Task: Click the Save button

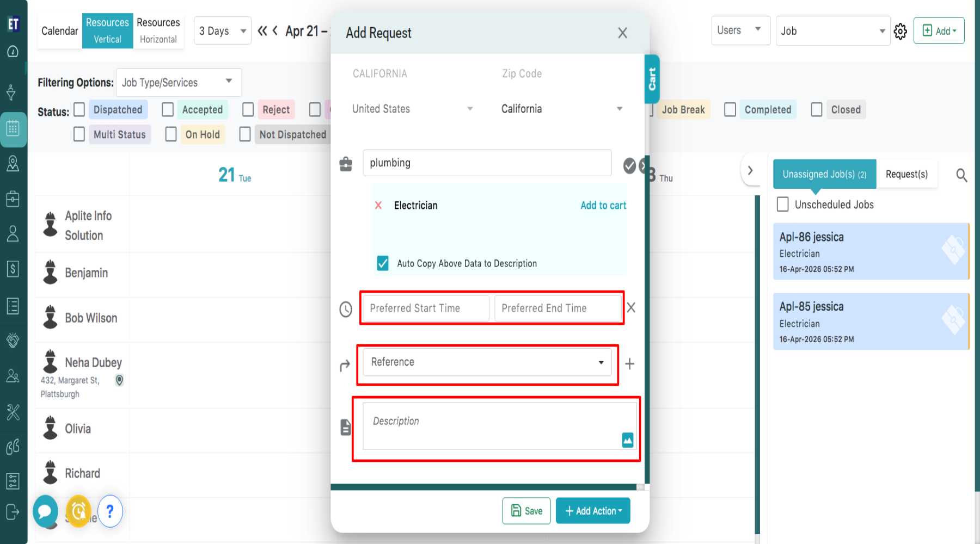Action: [x=526, y=511]
